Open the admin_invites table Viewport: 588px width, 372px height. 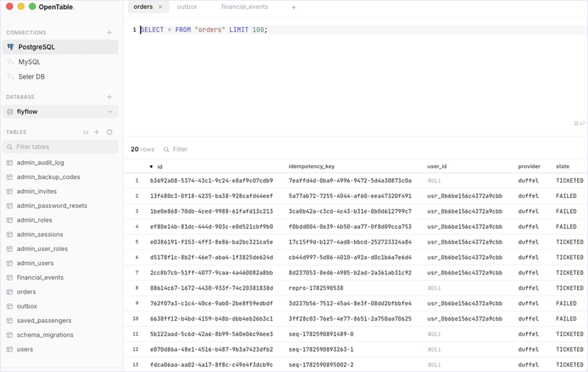(37, 191)
